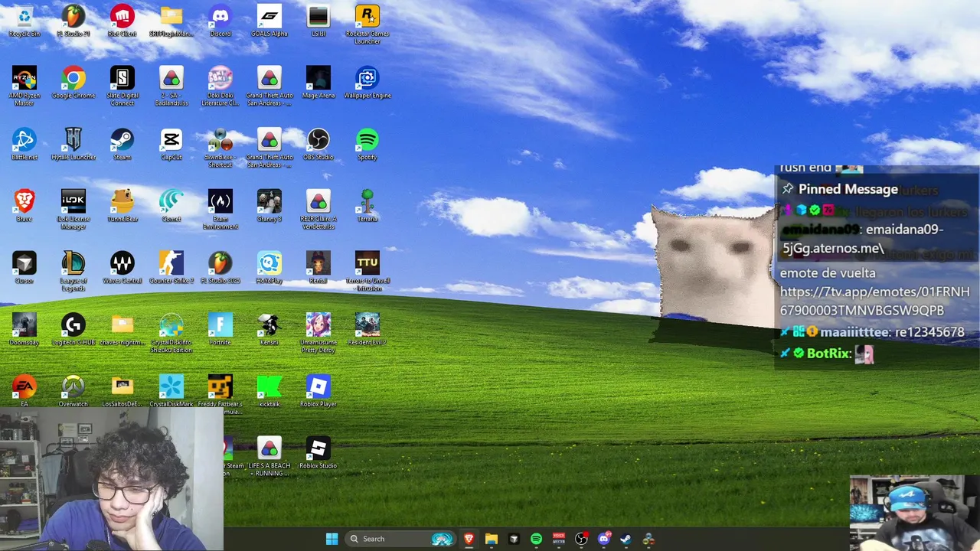
Task: Open File Explorer from the taskbar
Action: 492,539
